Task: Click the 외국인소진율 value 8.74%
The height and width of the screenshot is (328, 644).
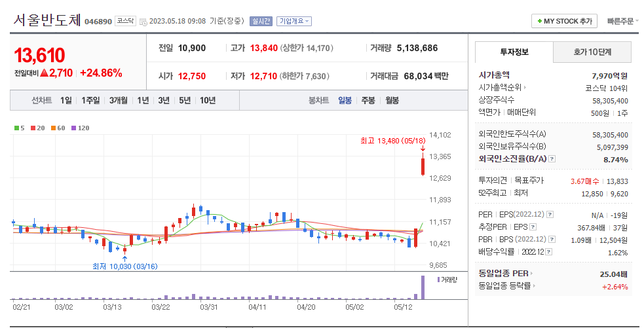Action: pyautogui.click(x=616, y=160)
